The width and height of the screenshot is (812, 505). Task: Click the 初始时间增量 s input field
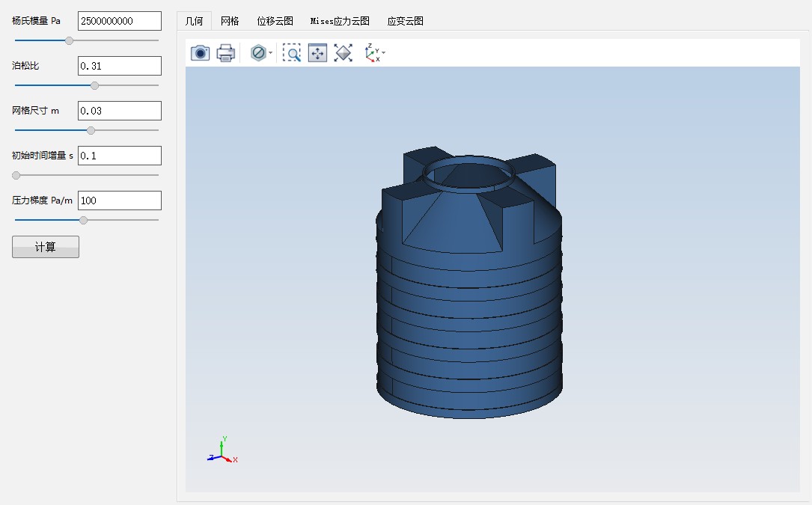tap(120, 156)
